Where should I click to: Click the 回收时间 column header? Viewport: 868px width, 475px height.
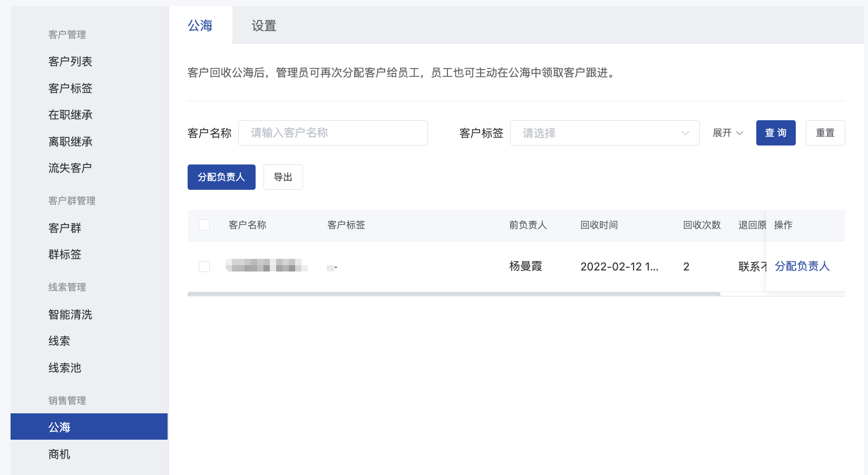599,225
